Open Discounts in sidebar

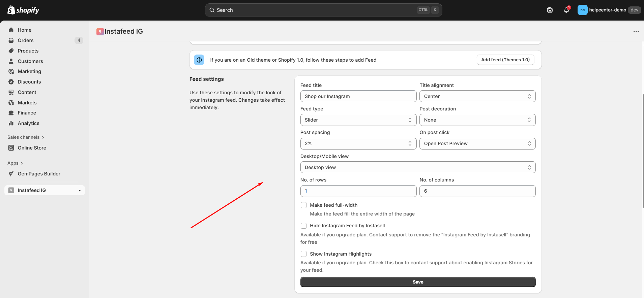pyautogui.click(x=45, y=82)
